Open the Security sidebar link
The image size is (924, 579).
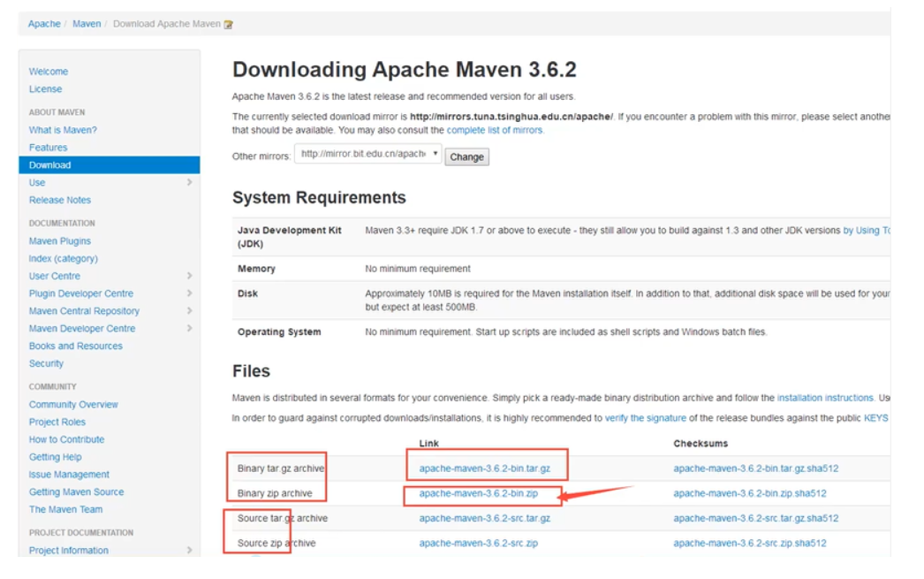[x=46, y=364]
